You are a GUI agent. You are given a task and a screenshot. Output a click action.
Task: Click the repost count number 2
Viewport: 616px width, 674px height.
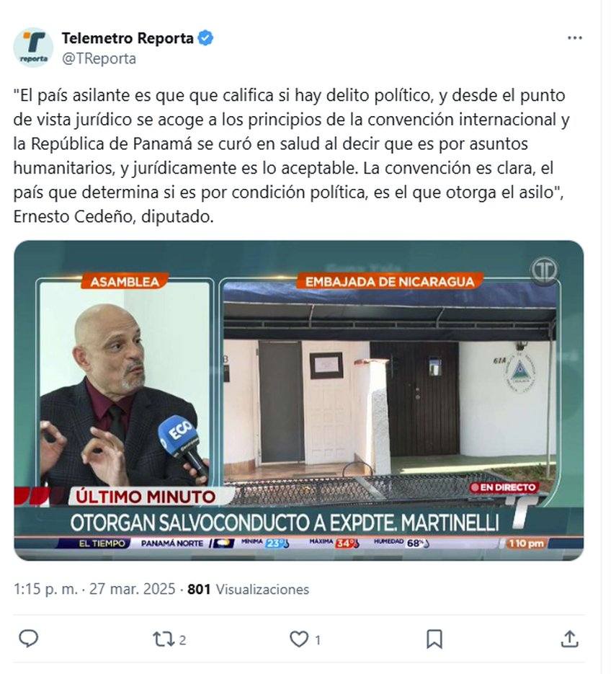[182, 640]
